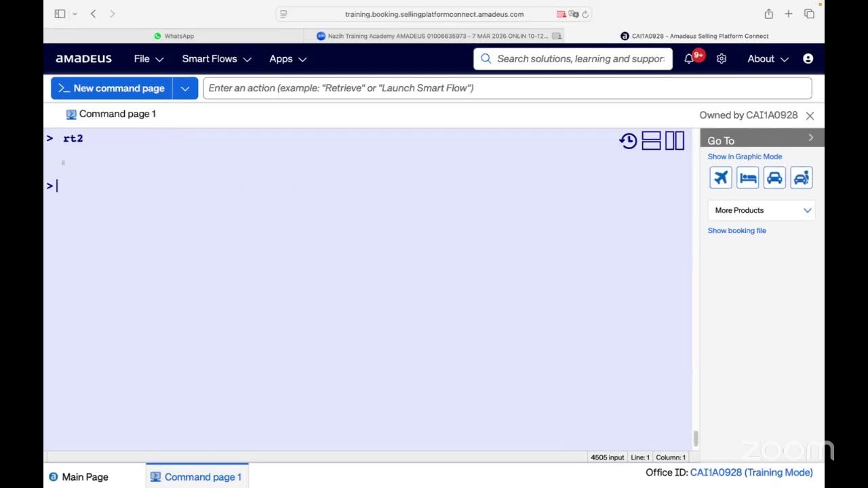This screenshot has width=868, height=488.
Task: Switch to WhatsApp browser tab
Action: pyautogui.click(x=174, y=36)
